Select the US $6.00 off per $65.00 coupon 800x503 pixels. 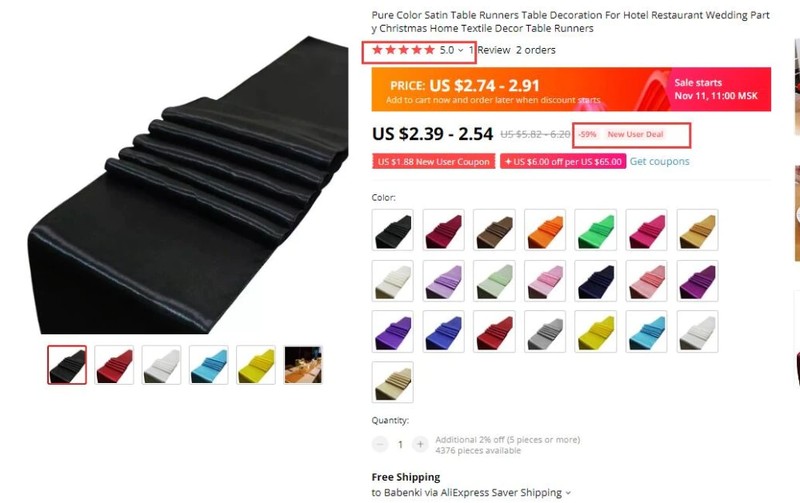coord(563,162)
